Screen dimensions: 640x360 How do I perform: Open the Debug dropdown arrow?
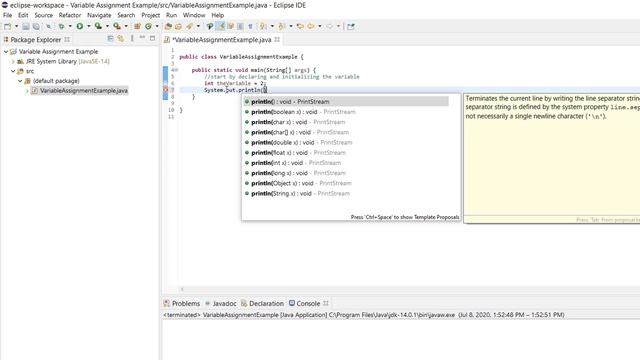[70, 27]
